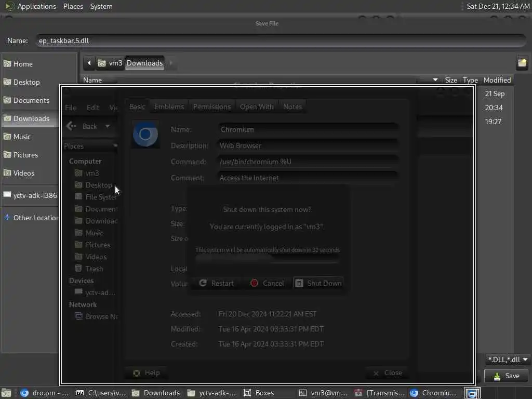Image resolution: width=532 pixels, height=399 pixels.
Task: Sort by the Name column header
Action: [92, 80]
